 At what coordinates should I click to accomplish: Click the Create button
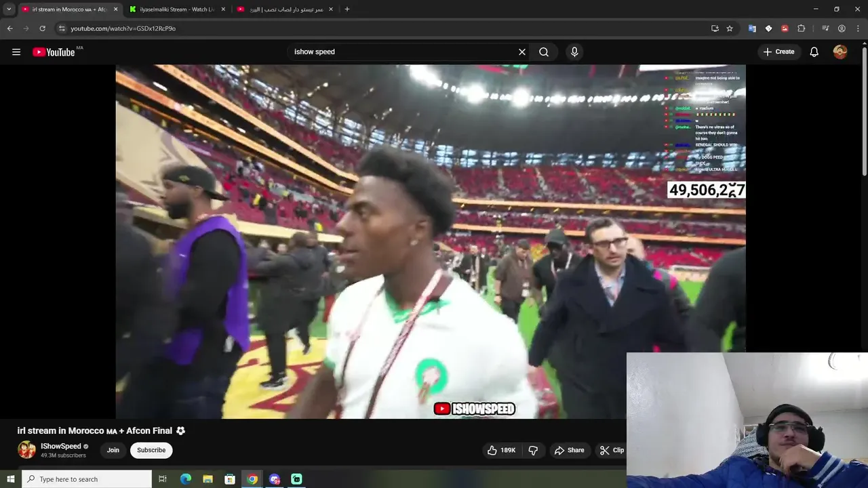tap(778, 52)
